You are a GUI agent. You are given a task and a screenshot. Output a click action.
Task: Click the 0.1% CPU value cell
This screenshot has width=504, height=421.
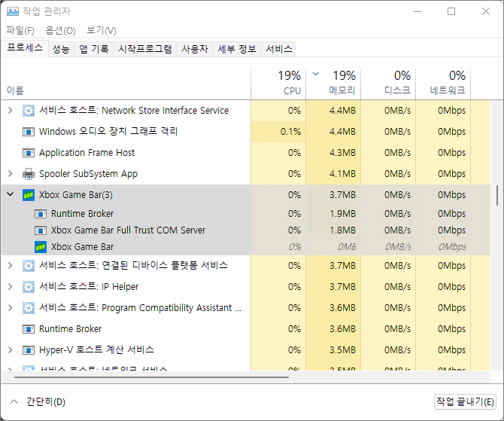278,132
